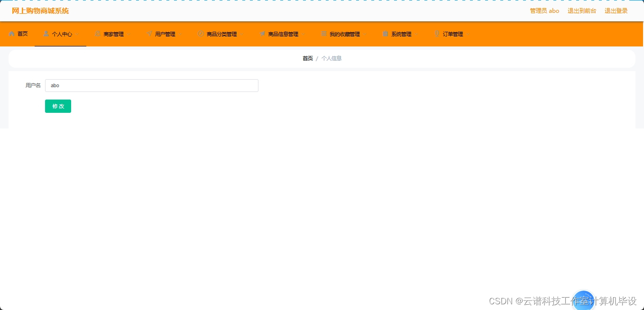Click the 系统管理 book icon
The image size is (644, 310).
(x=385, y=34)
